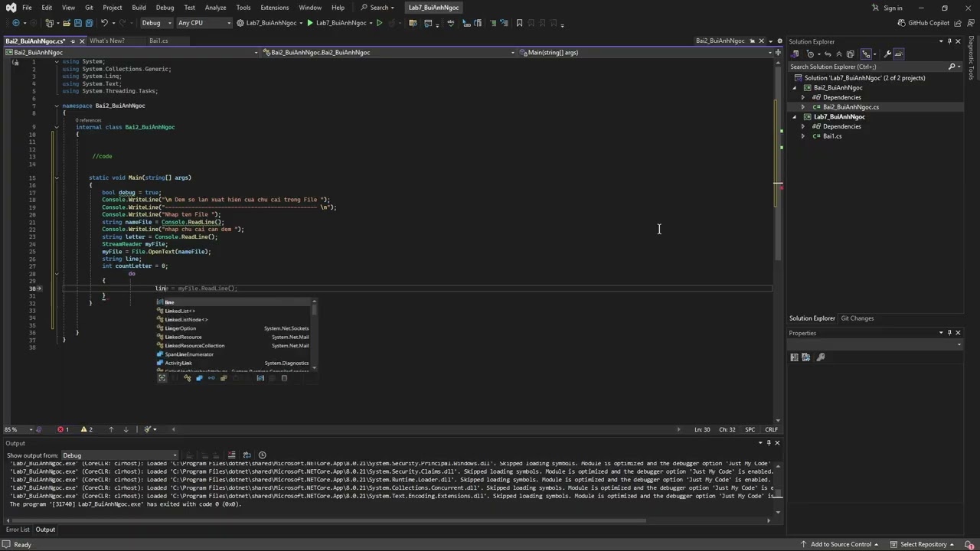Viewport: 980px width, 551px height.
Task: Open Main(string[] args) member dropdown
Action: [647, 52]
